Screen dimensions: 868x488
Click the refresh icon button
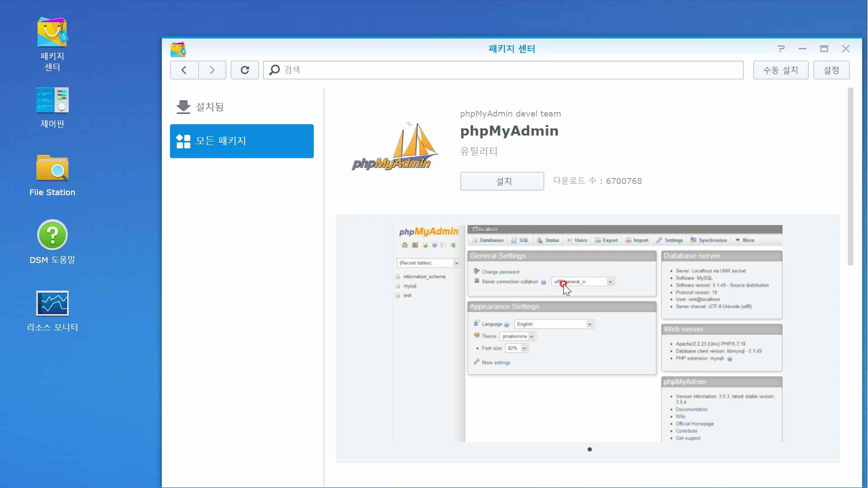pyautogui.click(x=245, y=70)
